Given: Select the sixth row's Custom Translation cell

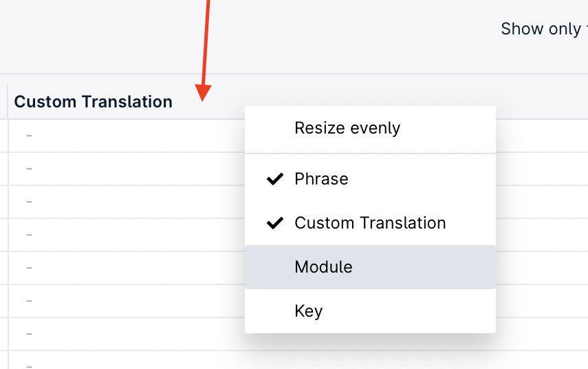Looking at the screenshot, I should (30, 301).
